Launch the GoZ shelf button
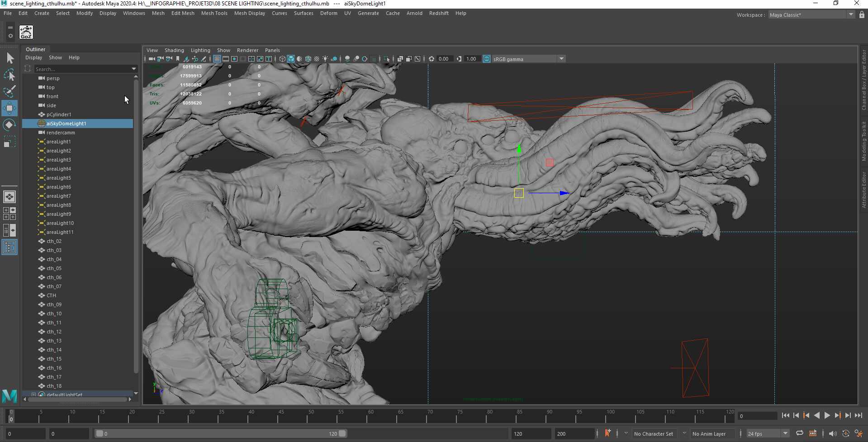Viewport: 868px width, 442px height. [26, 32]
